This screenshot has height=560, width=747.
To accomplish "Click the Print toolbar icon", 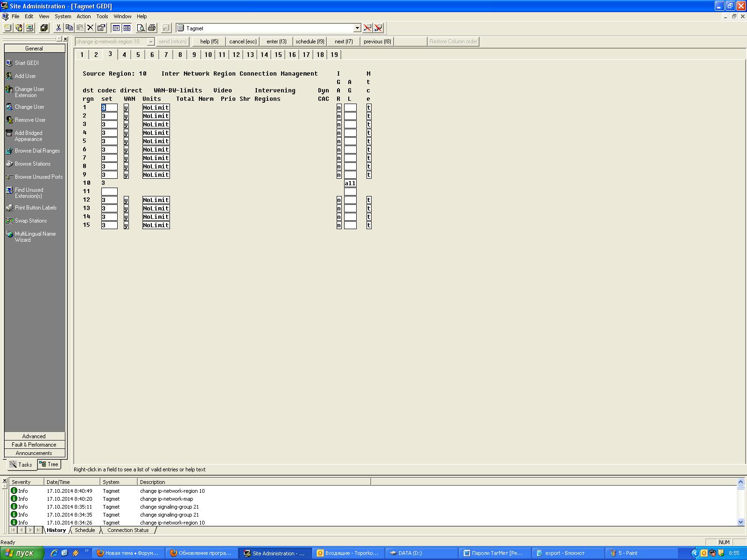I will point(151,28).
